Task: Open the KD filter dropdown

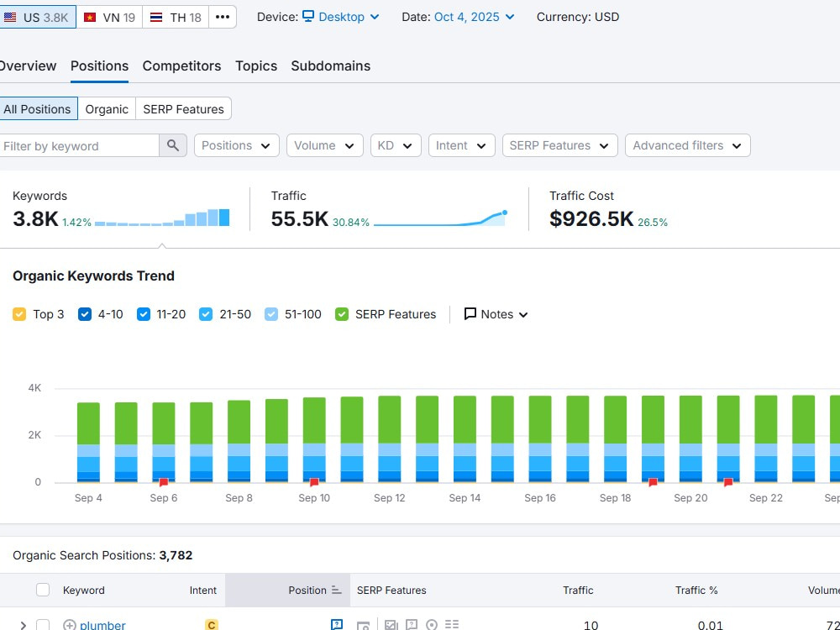Action: [x=396, y=145]
